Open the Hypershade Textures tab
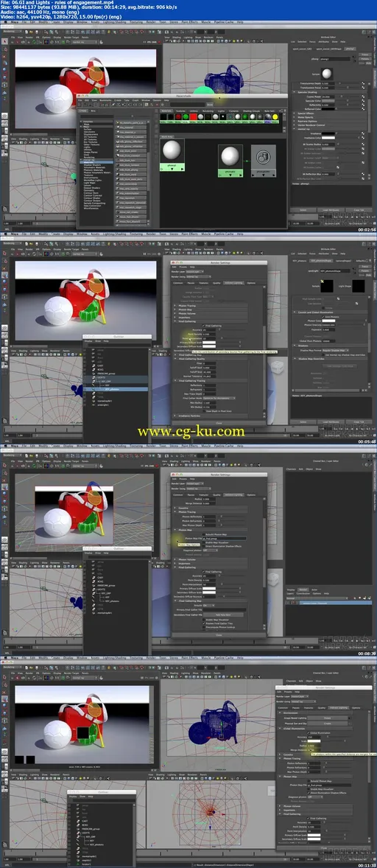This screenshot has width=377, height=868. [x=180, y=111]
